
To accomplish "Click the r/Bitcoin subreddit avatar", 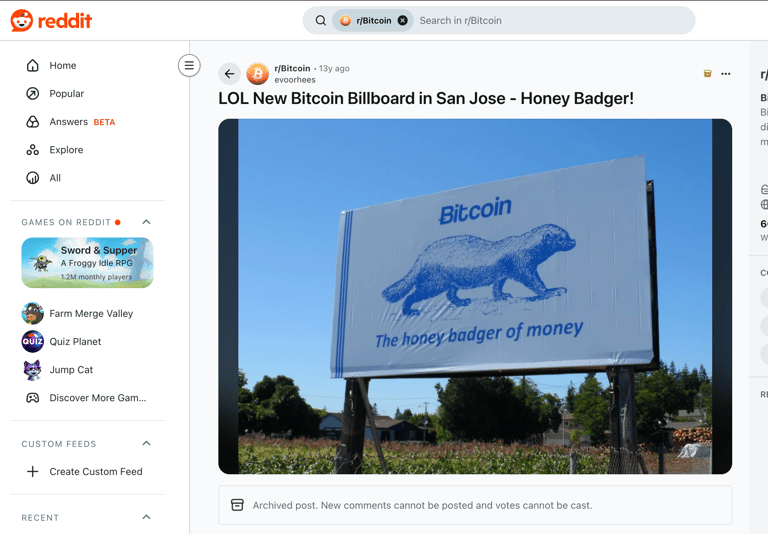I will pyautogui.click(x=258, y=74).
